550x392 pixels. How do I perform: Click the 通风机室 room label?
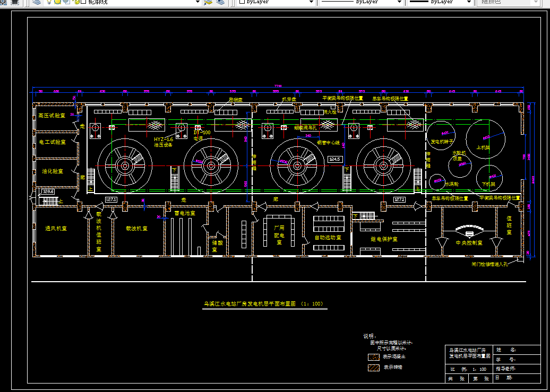[56, 229]
